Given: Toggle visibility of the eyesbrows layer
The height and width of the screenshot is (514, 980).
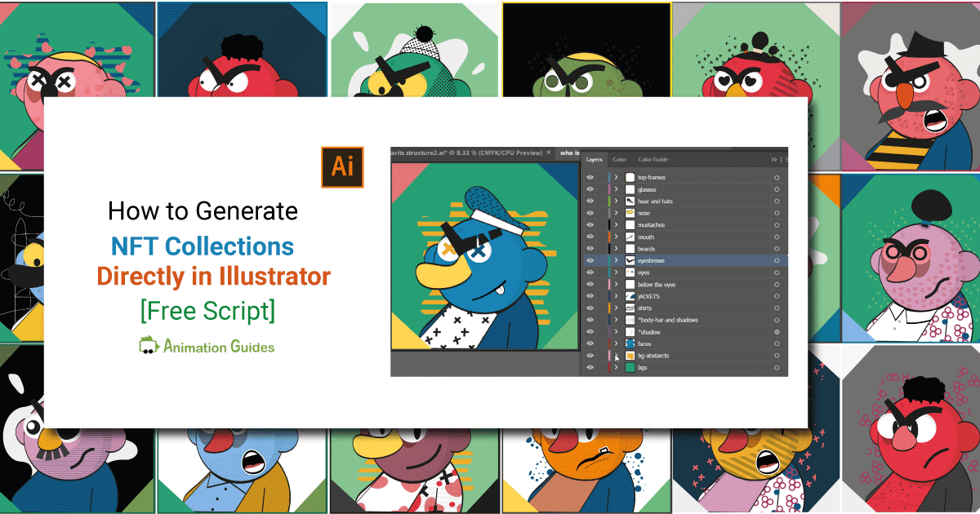Looking at the screenshot, I should click(589, 260).
